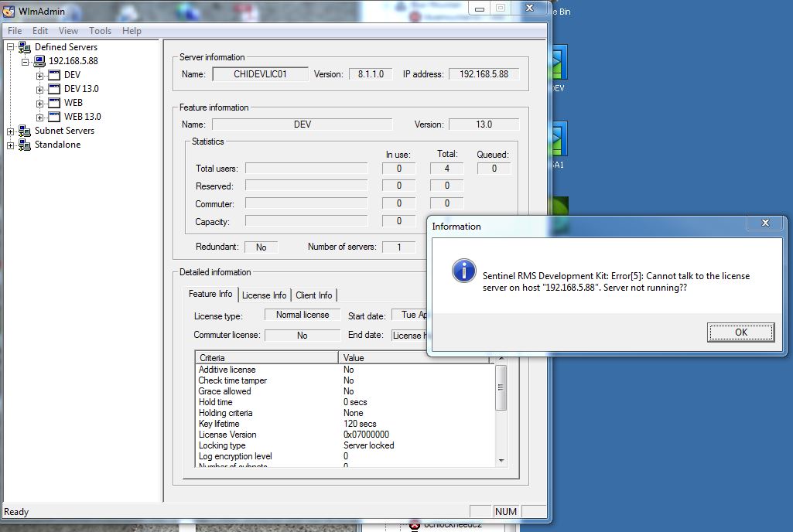Click the server Name field CHIDEVLIC01
Viewport: 793px width, 532px height.
coord(260,73)
